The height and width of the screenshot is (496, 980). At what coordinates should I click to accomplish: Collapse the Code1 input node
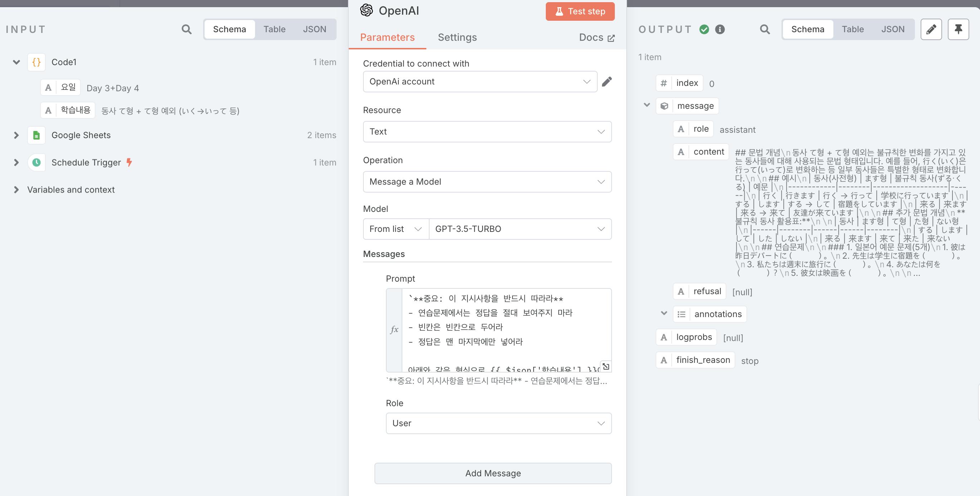(x=16, y=62)
